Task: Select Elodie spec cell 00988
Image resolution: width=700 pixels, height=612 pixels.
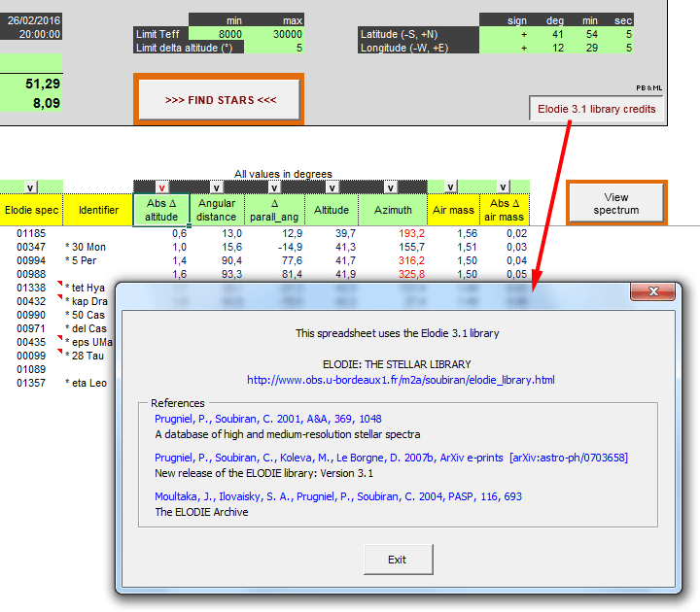Action: (x=31, y=274)
